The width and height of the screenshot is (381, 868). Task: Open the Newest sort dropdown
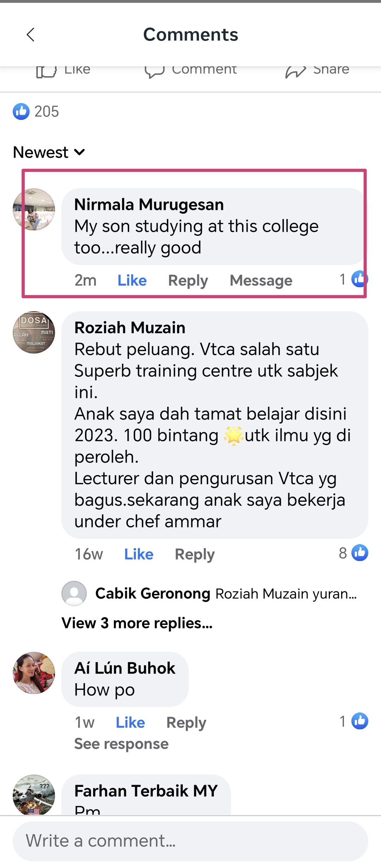coord(49,152)
